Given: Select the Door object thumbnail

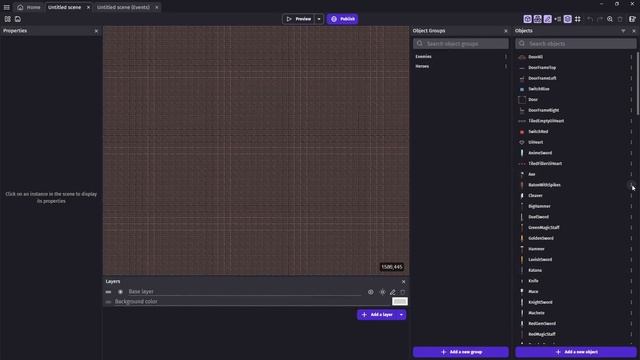Looking at the screenshot, I should point(522,100).
